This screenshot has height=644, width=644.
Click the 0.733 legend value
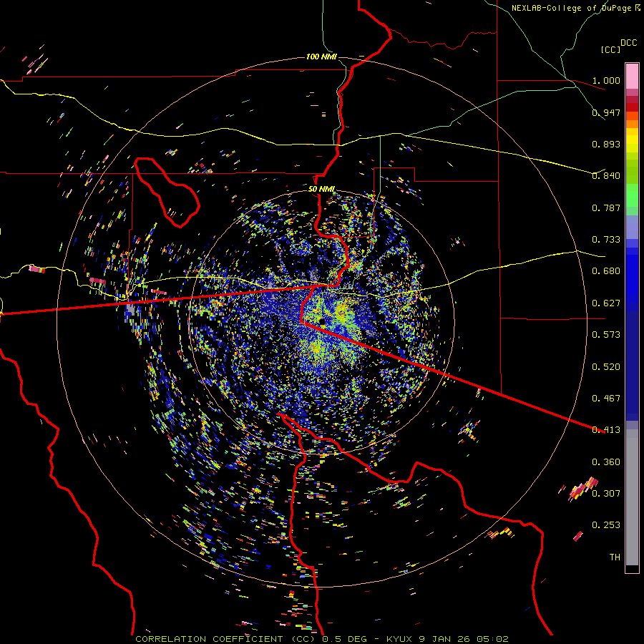(606, 240)
